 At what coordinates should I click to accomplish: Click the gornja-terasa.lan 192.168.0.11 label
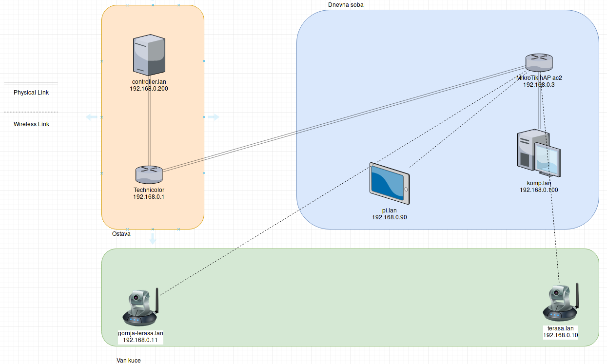(140, 337)
